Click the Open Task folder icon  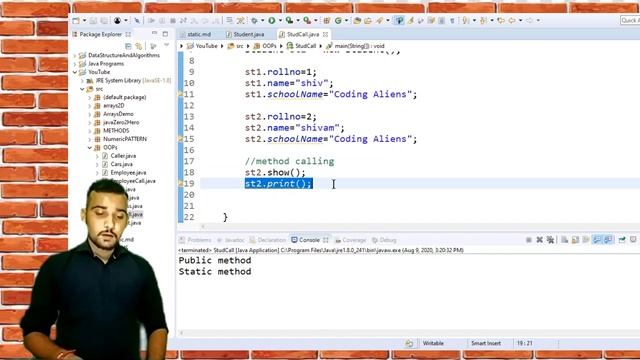coord(368,20)
